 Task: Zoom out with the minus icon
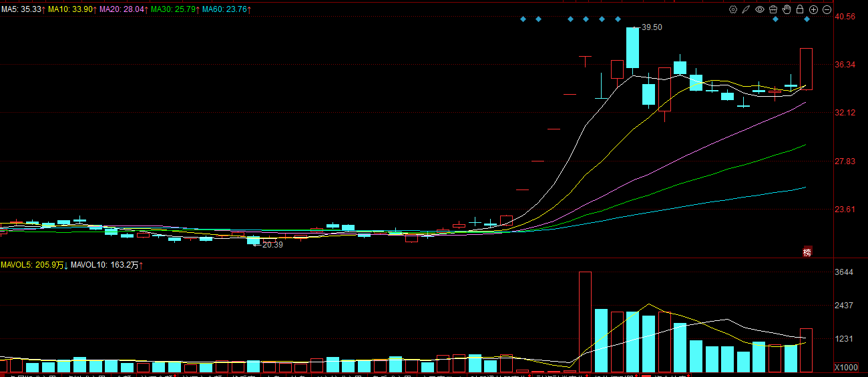pyautogui.click(x=827, y=9)
